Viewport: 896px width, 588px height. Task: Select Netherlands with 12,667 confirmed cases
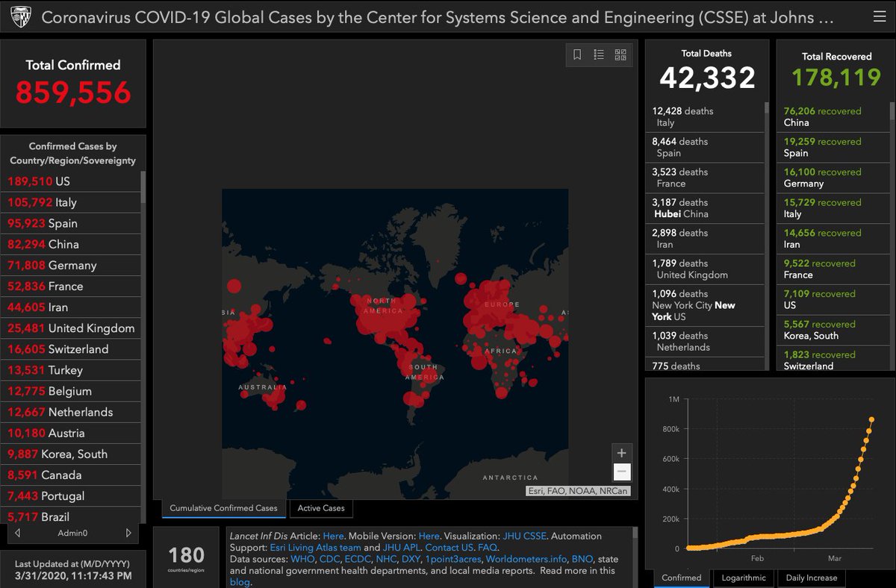pos(70,412)
